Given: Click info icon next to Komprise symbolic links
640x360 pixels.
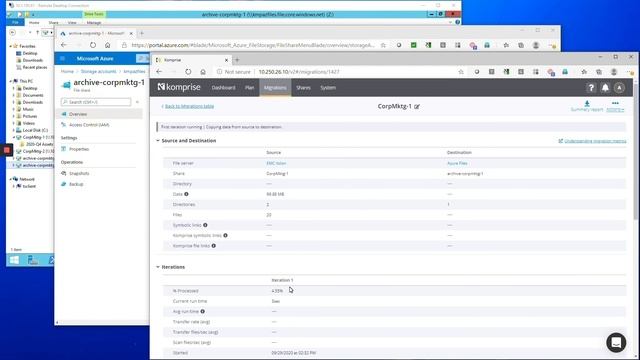Looking at the screenshot, I should 225,236.
